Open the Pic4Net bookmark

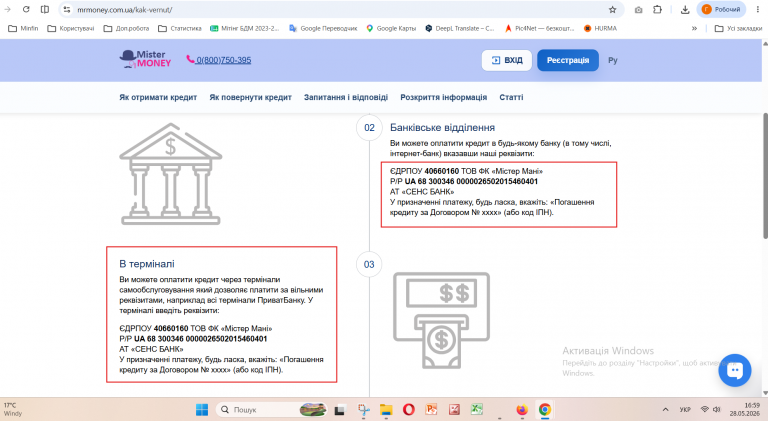(x=539, y=28)
